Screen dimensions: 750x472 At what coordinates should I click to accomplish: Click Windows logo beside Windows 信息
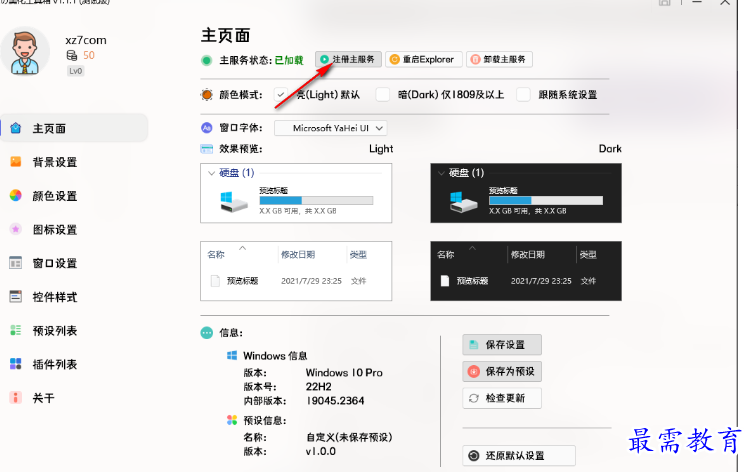(x=232, y=355)
